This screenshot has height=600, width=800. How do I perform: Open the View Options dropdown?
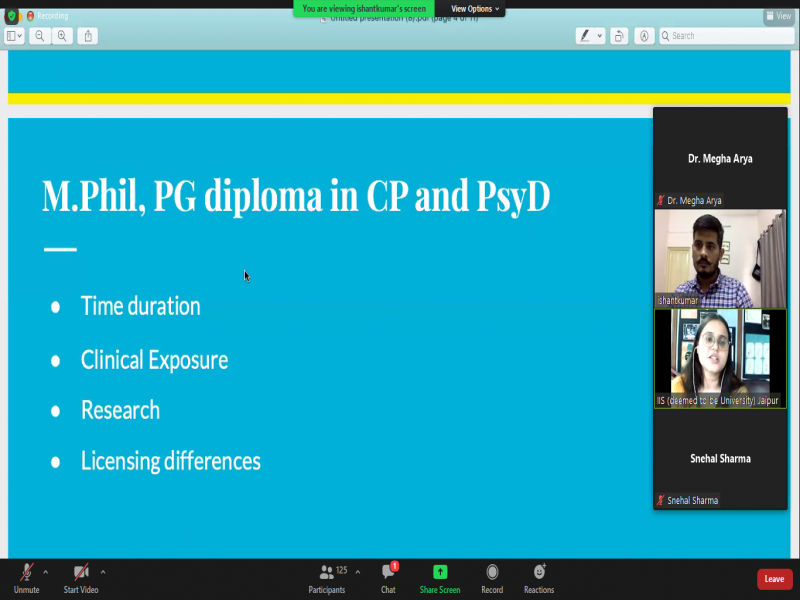pyautogui.click(x=475, y=9)
